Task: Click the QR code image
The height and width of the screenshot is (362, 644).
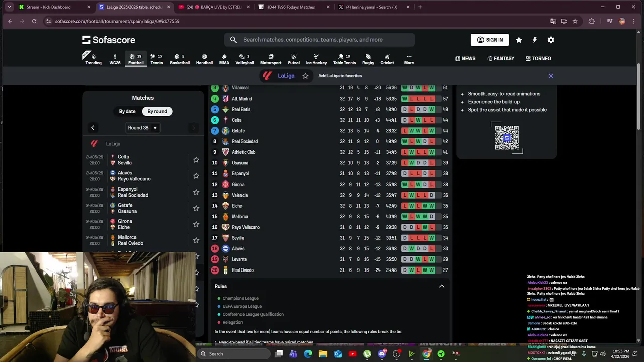Action: tap(507, 138)
